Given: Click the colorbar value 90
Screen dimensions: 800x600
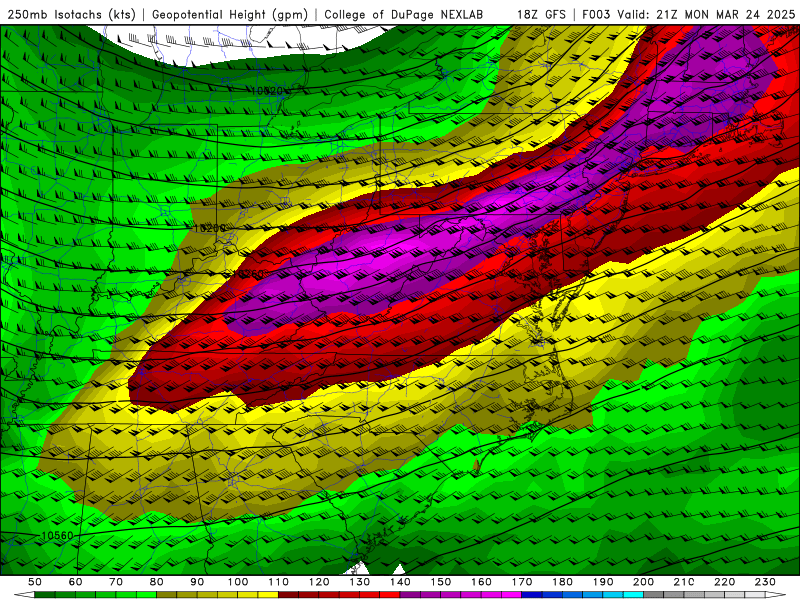Looking at the screenshot, I should (197, 582).
